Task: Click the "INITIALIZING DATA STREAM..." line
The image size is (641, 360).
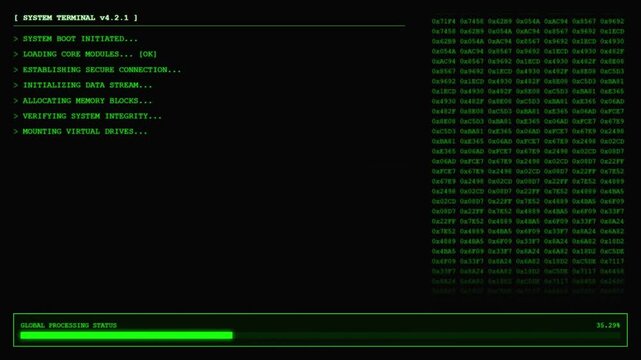Action: pos(83,85)
